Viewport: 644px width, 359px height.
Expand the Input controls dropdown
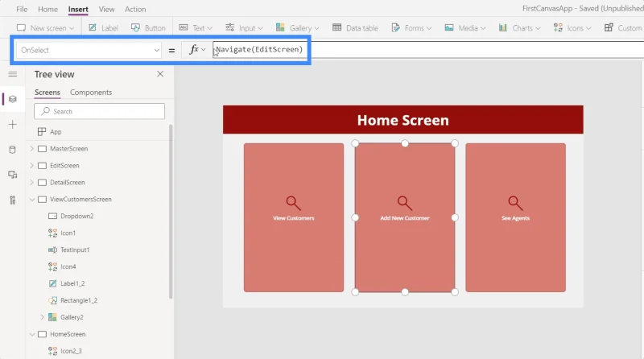pos(244,28)
